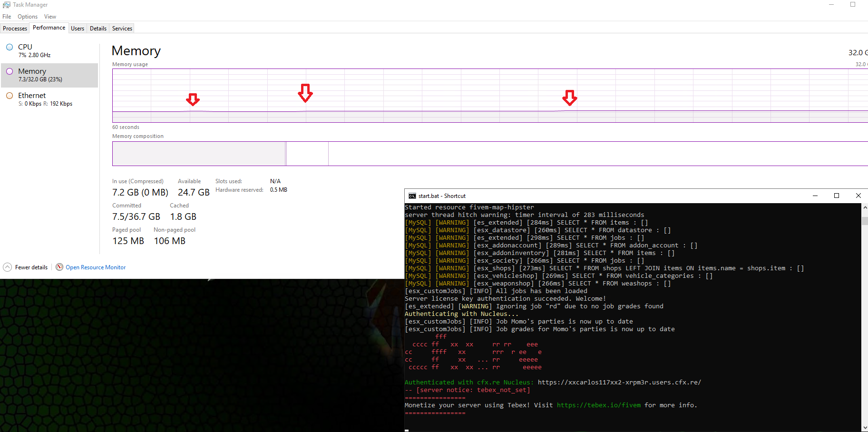Click the 'Hardware reserved:' label
This screenshot has width=868, height=432.
pyautogui.click(x=239, y=190)
